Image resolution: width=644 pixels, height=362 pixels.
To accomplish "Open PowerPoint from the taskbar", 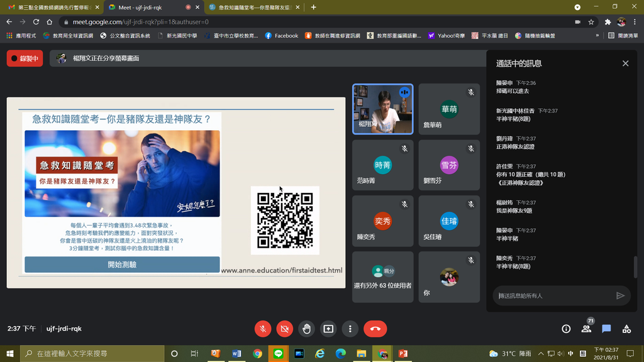I will [x=403, y=353].
